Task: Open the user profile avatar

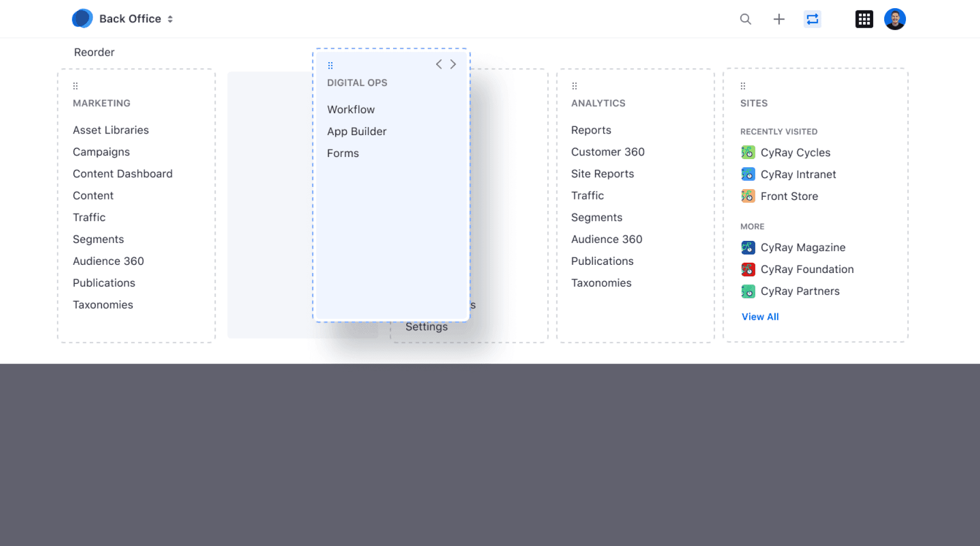Action: pyautogui.click(x=895, y=19)
